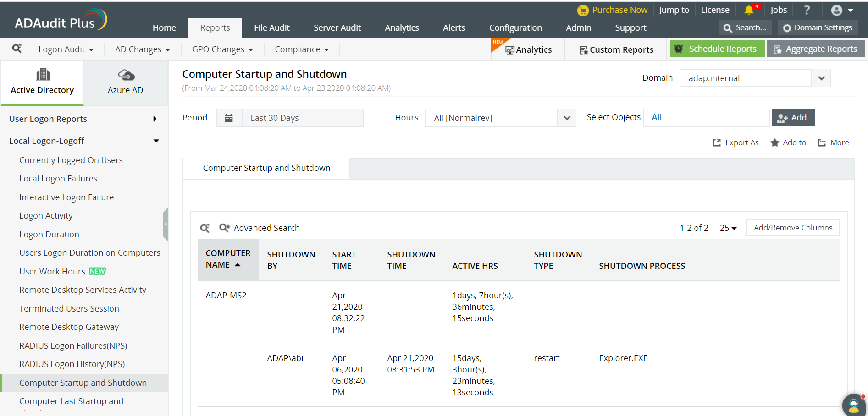Open the Domain dropdown arrow
The width and height of the screenshot is (868, 416).
[821, 78]
